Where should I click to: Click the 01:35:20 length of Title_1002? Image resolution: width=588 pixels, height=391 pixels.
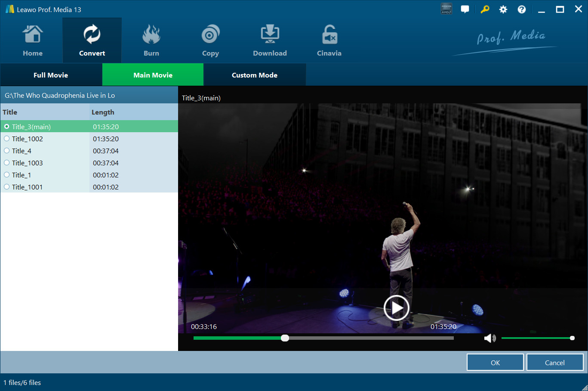[106, 139]
